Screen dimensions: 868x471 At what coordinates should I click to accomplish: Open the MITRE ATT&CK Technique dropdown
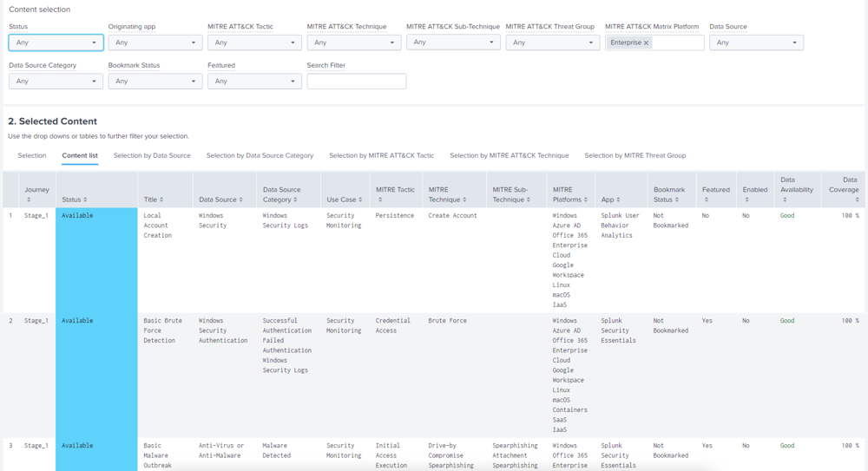(354, 43)
